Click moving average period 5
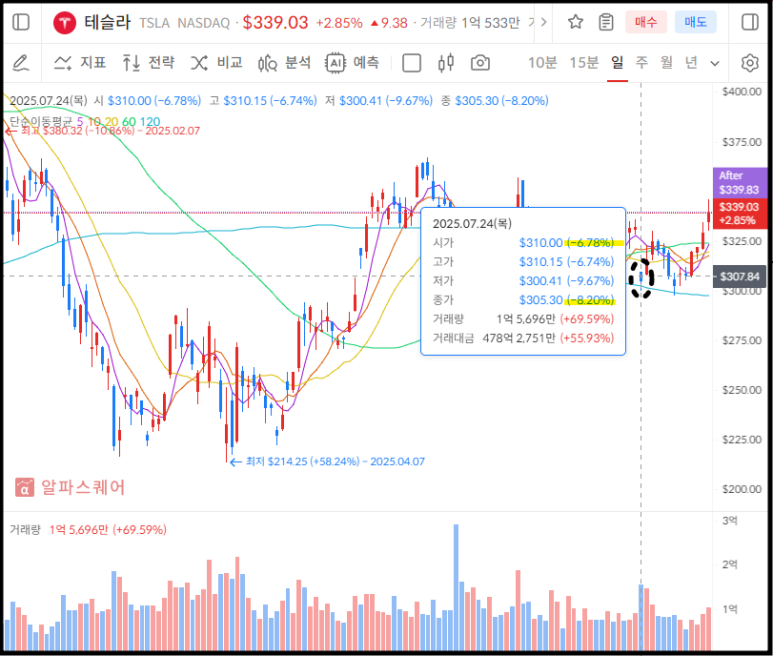The width and height of the screenshot is (773, 656). pyautogui.click(x=80, y=121)
